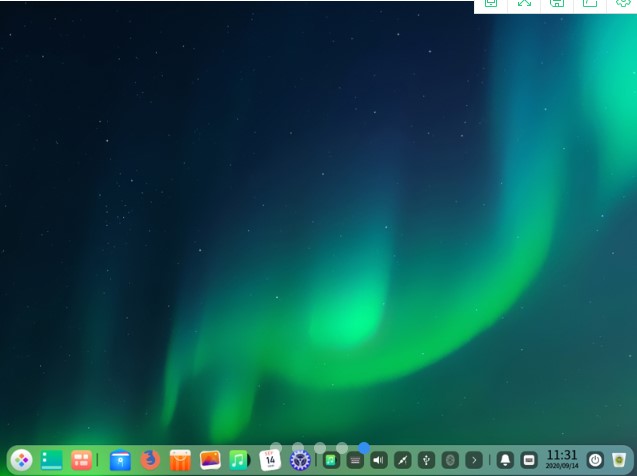Image resolution: width=637 pixels, height=476 pixels.
Task: Open the notification center bell
Action: (x=505, y=460)
